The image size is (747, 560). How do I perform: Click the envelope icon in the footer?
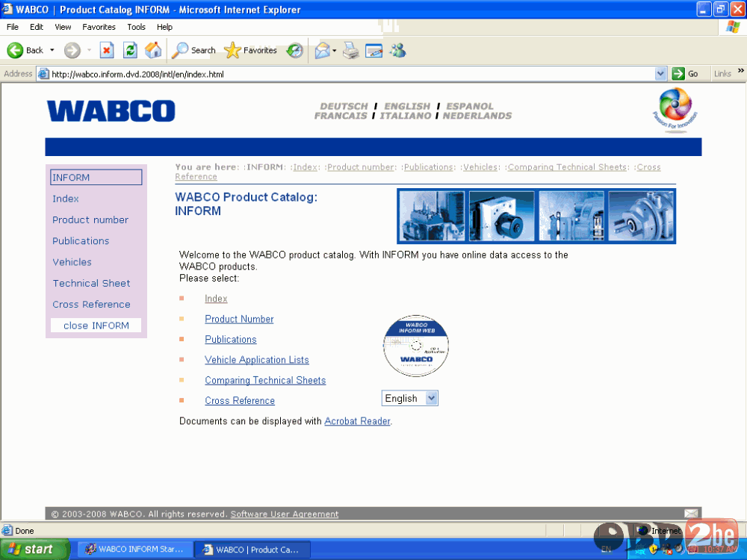tap(691, 514)
